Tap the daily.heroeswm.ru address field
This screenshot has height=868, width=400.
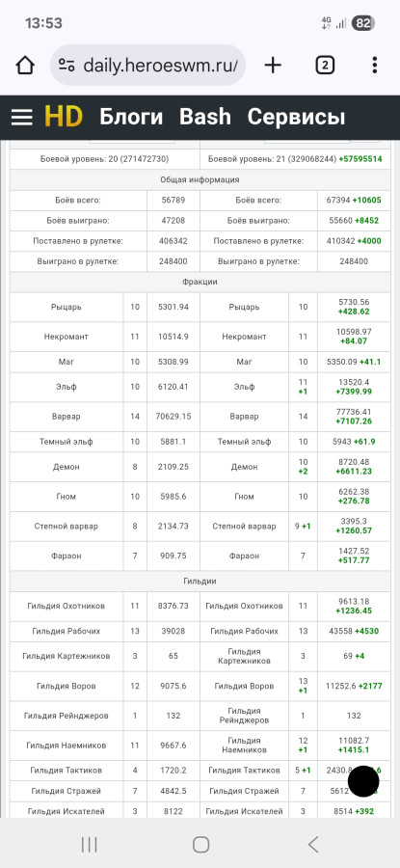[x=147, y=66]
